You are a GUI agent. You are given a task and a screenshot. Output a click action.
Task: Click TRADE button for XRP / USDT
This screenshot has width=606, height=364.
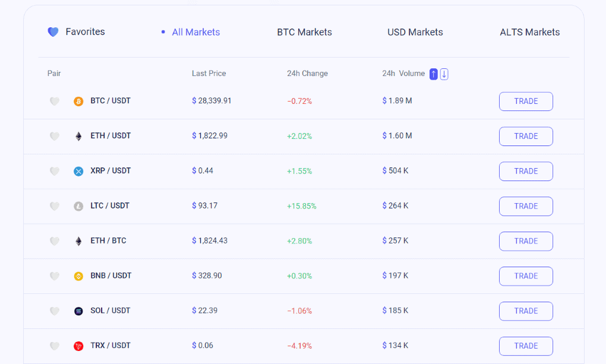(x=526, y=171)
